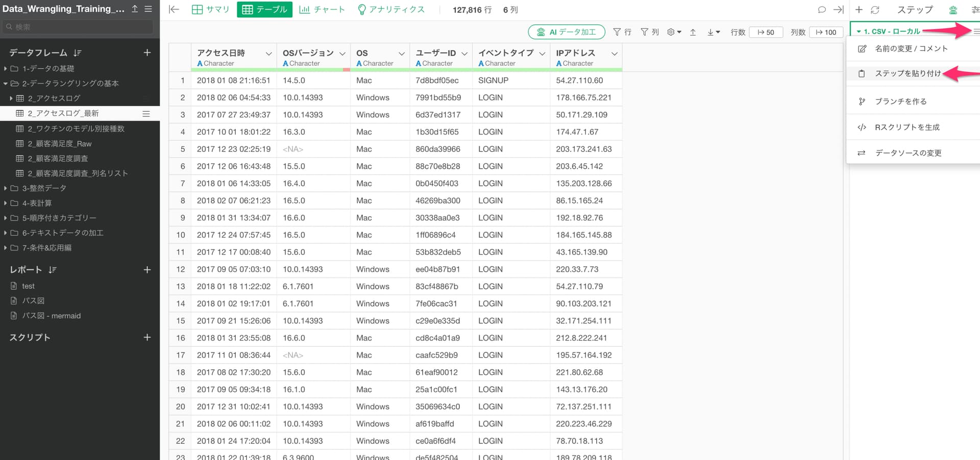Click the project export upload icon

(135, 9)
